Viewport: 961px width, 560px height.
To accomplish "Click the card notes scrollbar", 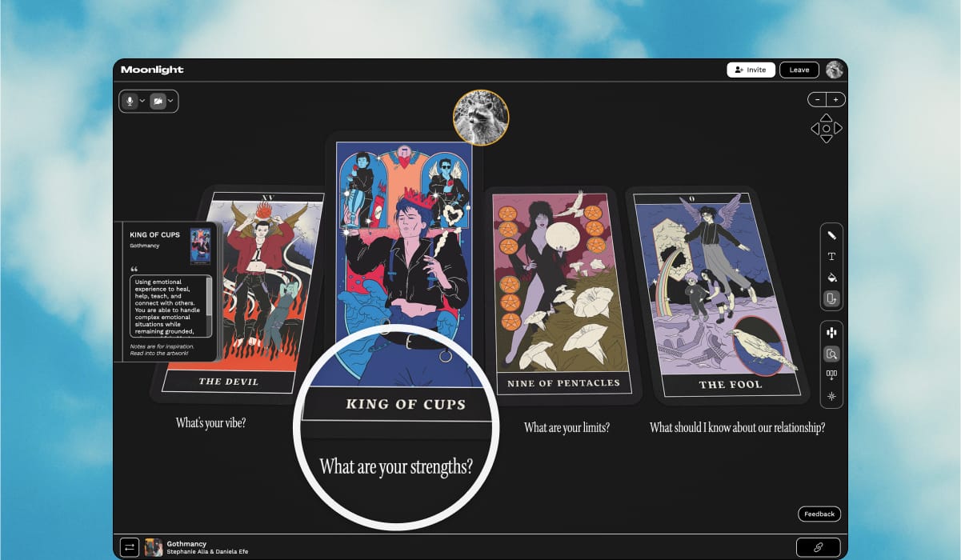I will 209,298.
